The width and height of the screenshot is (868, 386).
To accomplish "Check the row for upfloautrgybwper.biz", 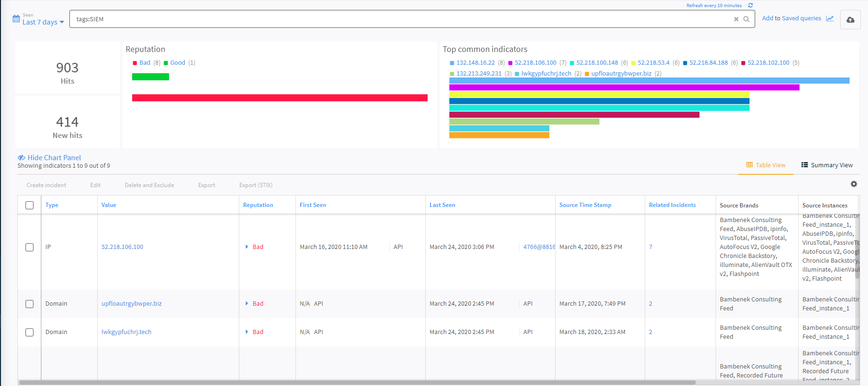I will (x=29, y=304).
